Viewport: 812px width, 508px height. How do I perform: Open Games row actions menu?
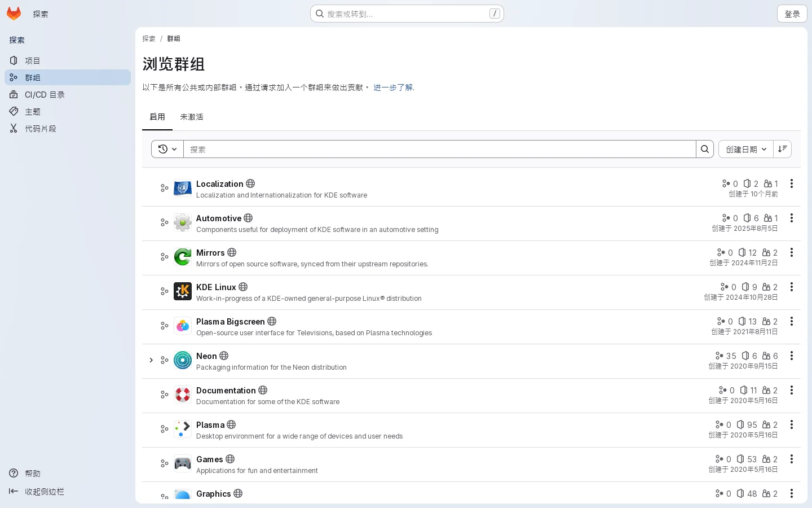pyautogui.click(x=792, y=459)
